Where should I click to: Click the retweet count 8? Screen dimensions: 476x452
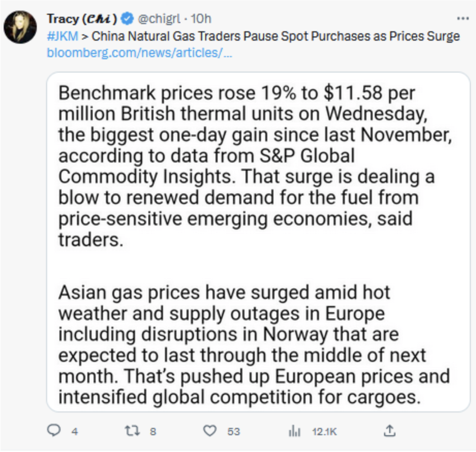tap(153, 432)
